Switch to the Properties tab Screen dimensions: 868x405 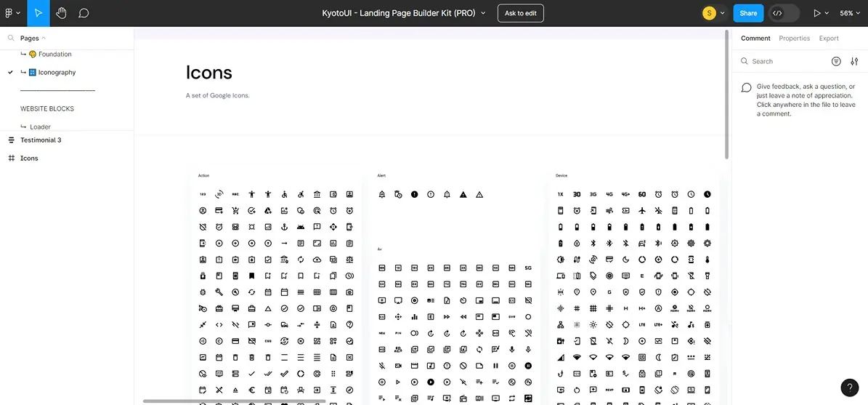pyautogui.click(x=795, y=39)
